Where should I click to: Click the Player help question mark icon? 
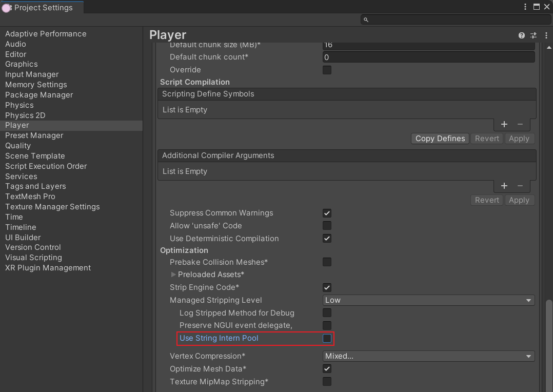point(522,35)
